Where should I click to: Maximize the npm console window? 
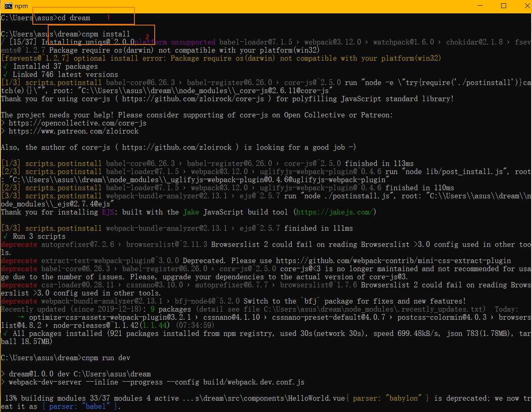(x=504, y=6)
